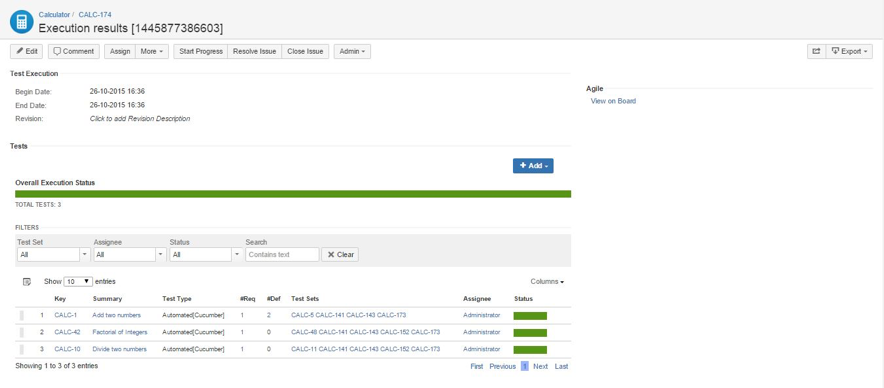Sort by the #Req column header
The width and height of the screenshot is (884, 388).
click(x=247, y=299)
